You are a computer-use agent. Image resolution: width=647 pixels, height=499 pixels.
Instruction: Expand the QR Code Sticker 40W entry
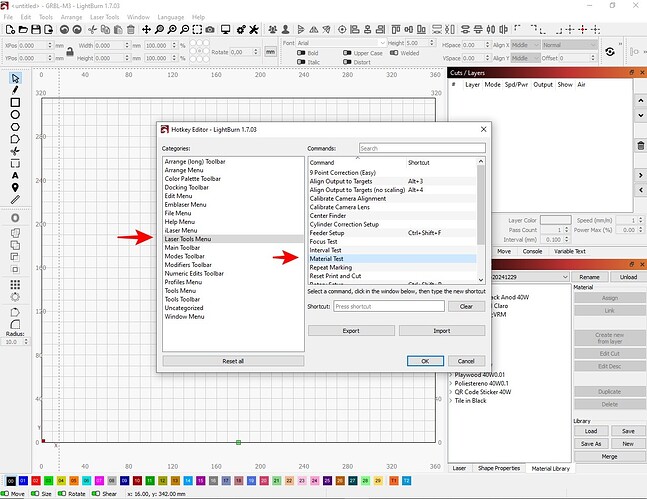point(451,392)
